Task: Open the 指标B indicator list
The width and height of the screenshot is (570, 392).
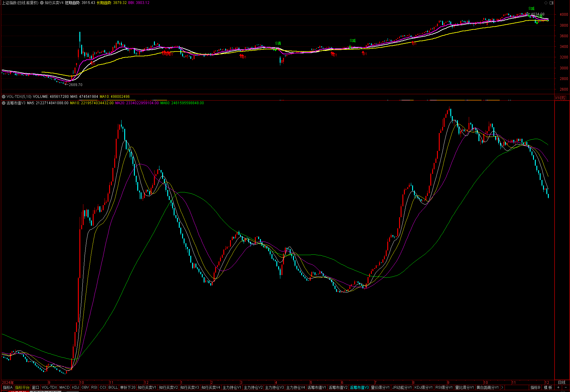Action: [535, 387]
